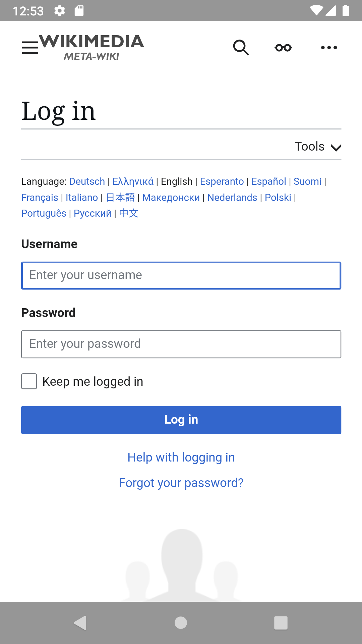Expand the Tools dropdown
Viewport: 362px width, 644px height.
[318, 147]
